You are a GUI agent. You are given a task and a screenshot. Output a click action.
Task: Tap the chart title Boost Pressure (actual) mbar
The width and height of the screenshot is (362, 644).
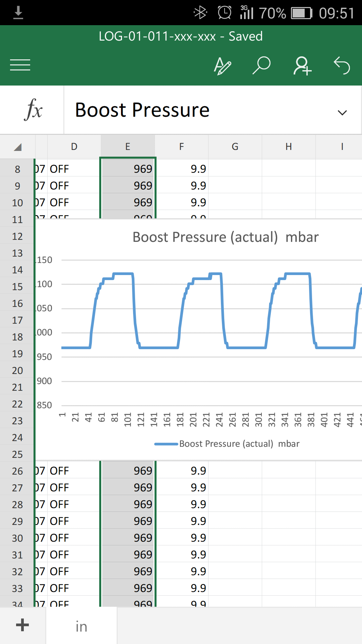[x=225, y=237]
